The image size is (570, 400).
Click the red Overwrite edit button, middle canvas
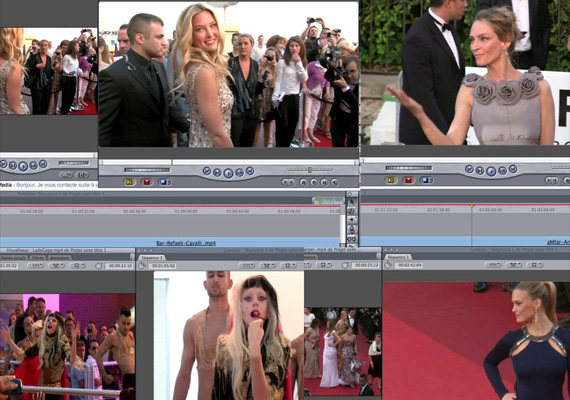[147, 181]
